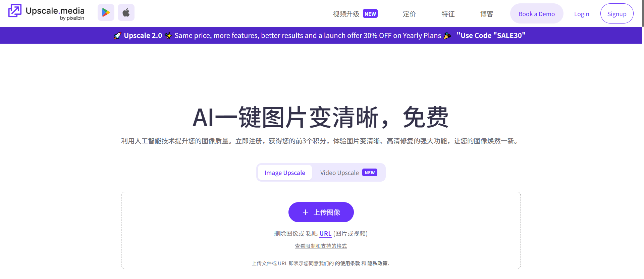Select the Image Upscale tab
This screenshot has width=644, height=279.
285,173
